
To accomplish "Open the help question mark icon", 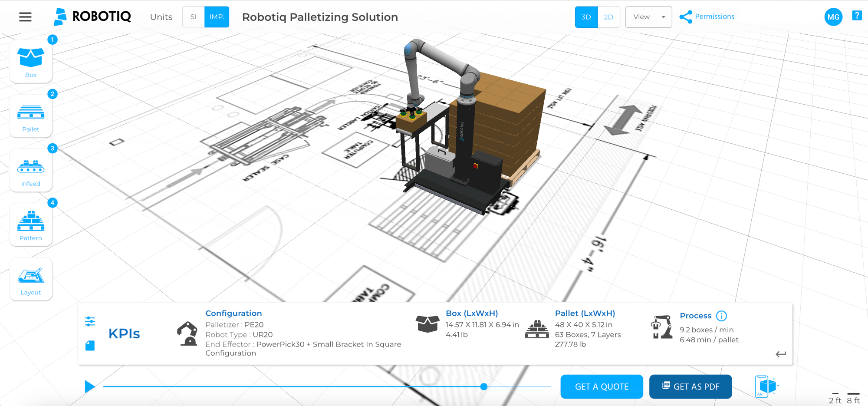I will click(857, 16).
